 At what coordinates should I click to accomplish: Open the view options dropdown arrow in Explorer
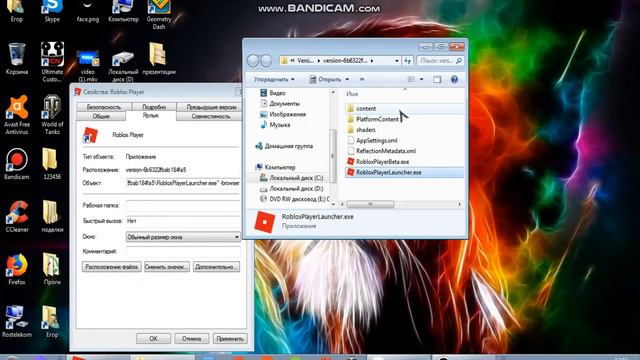point(422,80)
